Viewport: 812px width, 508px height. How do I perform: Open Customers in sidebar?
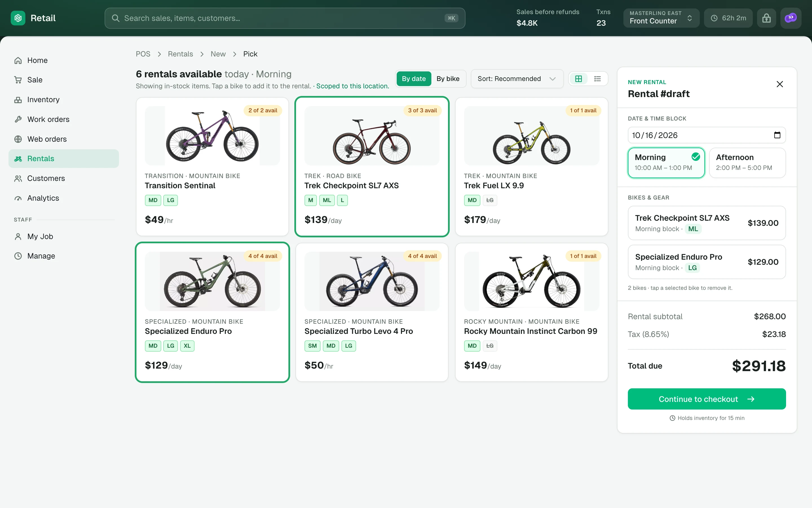click(64, 178)
